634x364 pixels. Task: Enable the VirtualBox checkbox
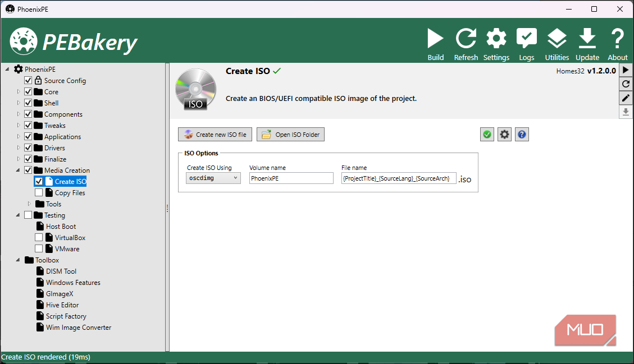tap(39, 238)
